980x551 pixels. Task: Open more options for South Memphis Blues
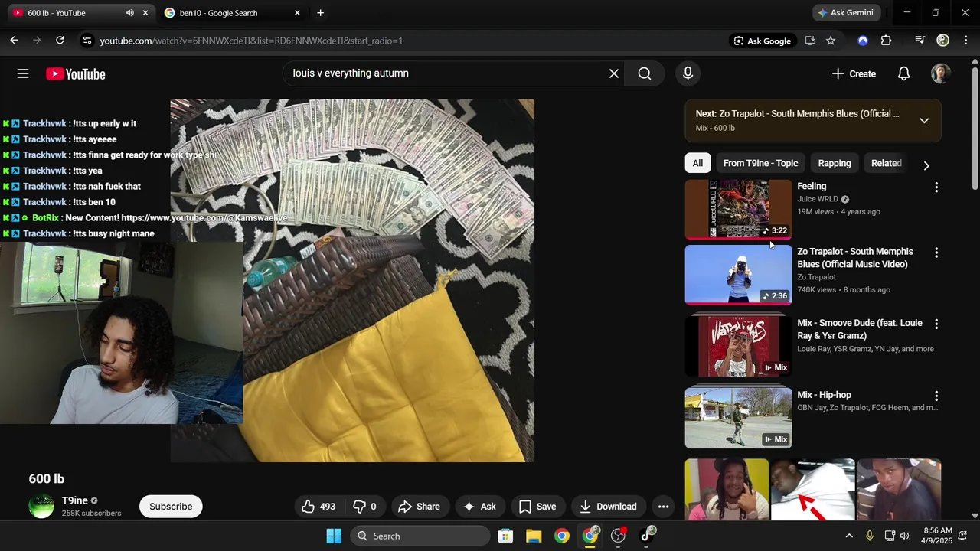(x=936, y=253)
